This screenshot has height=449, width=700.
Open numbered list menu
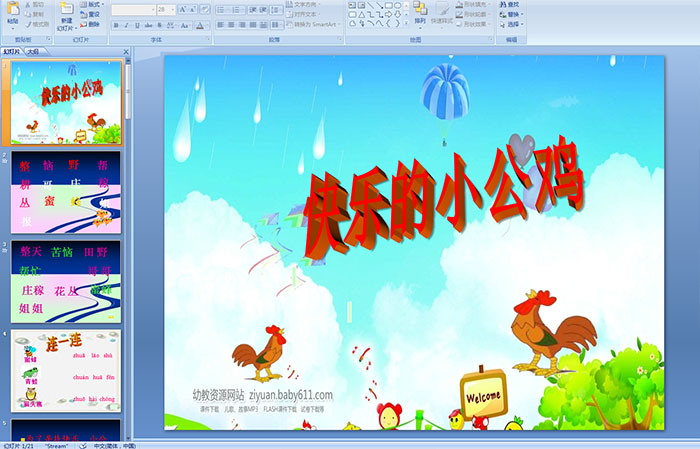239,10
